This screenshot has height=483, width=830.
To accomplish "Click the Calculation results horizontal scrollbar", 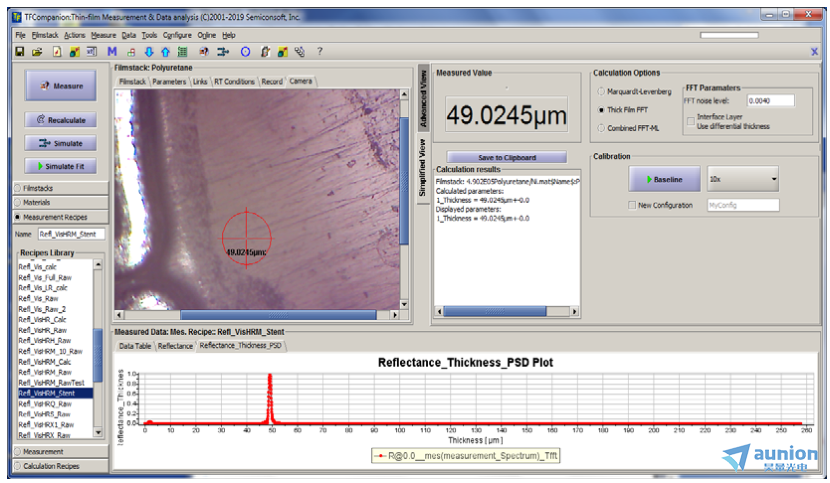I will (494, 312).
